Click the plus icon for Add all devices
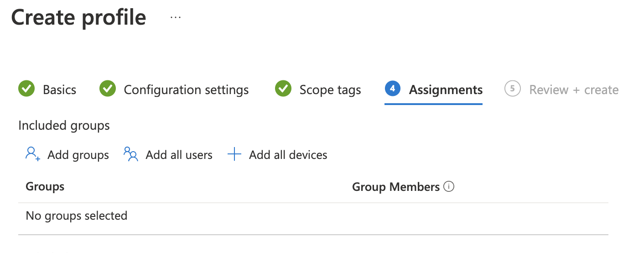Image resolution: width=644 pixels, height=253 pixels. pyautogui.click(x=234, y=154)
